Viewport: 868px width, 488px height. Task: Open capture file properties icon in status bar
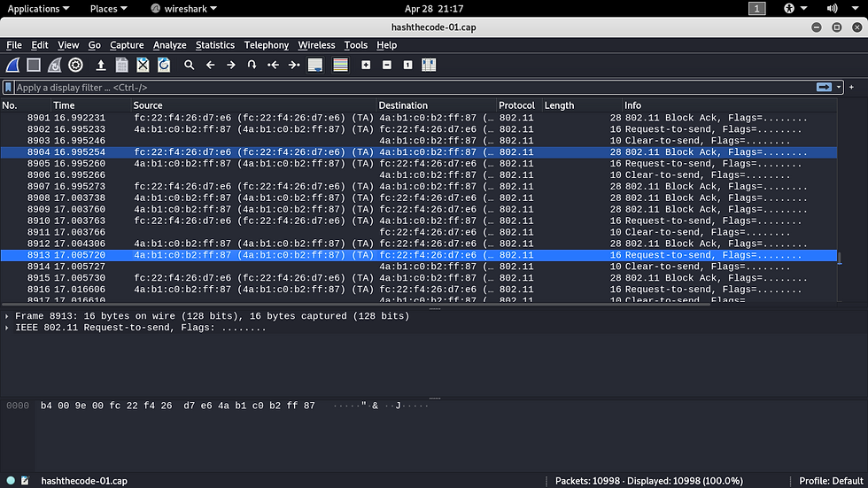(25, 481)
